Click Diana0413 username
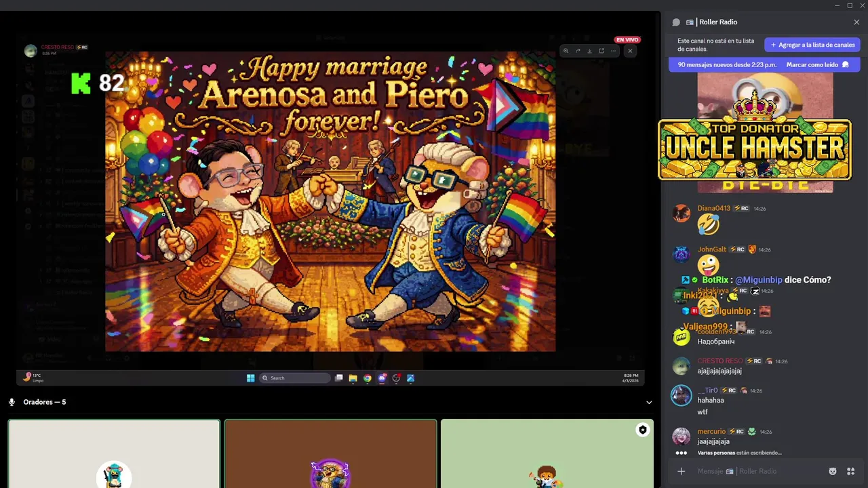Image resolution: width=868 pixels, height=488 pixels. click(713, 209)
